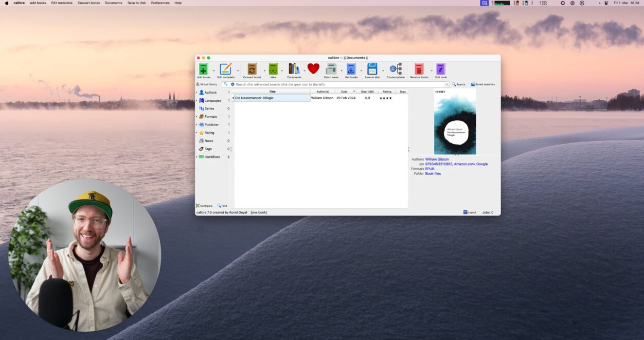Image resolution: width=644 pixels, height=340 pixels.
Task: Open the Preferences menu in the menu bar
Action: pyautogui.click(x=160, y=3)
